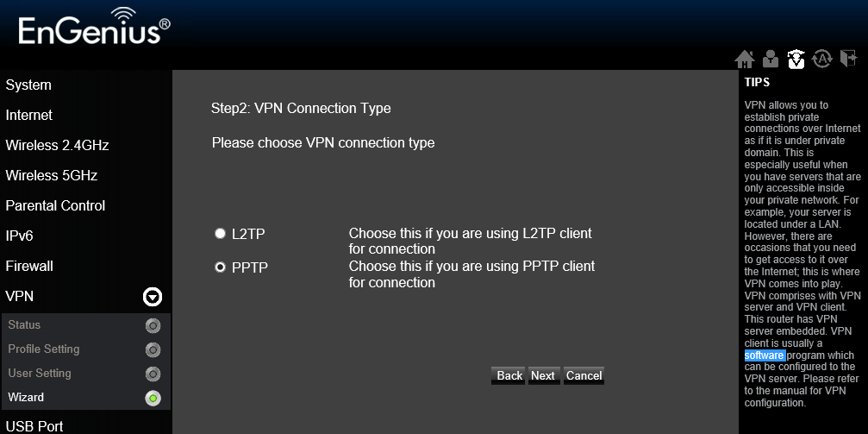Click the circular-arrows 'A' language icon
This screenshot has height=434, width=868.
[x=822, y=58]
